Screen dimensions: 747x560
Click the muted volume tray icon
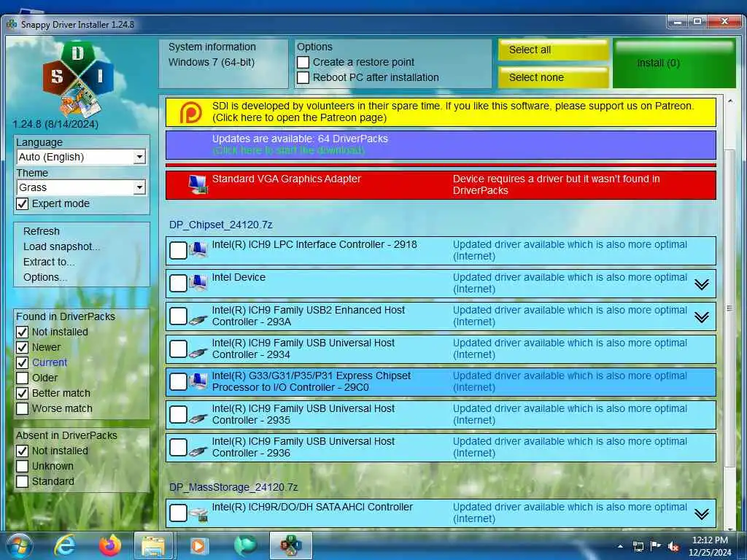[673, 546]
